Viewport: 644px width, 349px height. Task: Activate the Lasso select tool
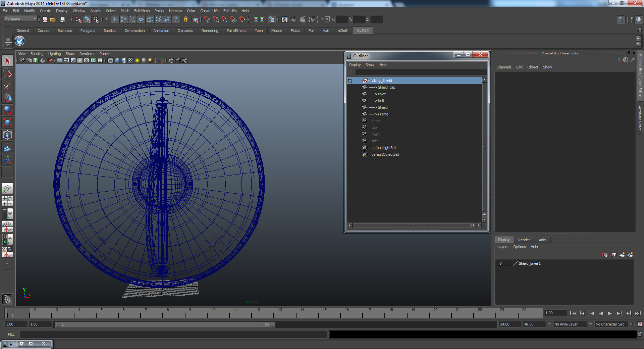[7, 73]
